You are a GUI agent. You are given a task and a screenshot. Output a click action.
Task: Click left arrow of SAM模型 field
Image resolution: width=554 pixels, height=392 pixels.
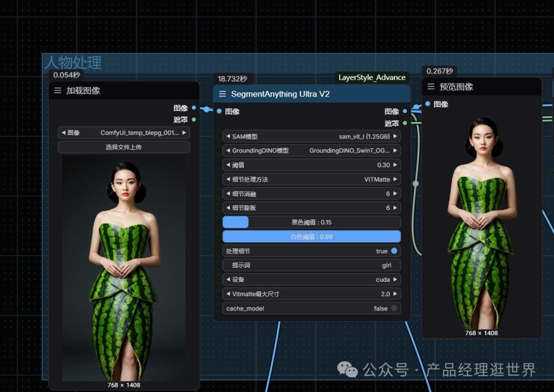pyautogui.click(x=228, y=136)
